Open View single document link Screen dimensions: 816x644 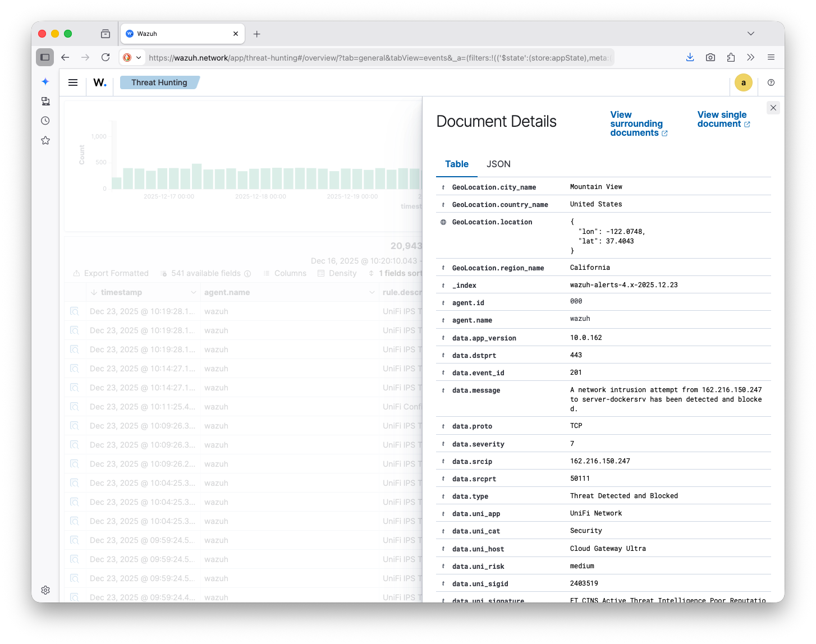(723, 119)
